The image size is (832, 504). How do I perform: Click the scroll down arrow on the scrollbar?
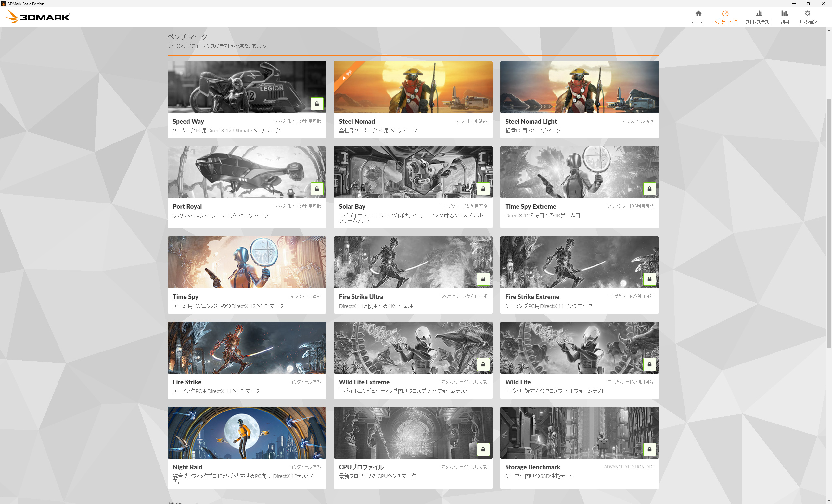click(829, 501)
